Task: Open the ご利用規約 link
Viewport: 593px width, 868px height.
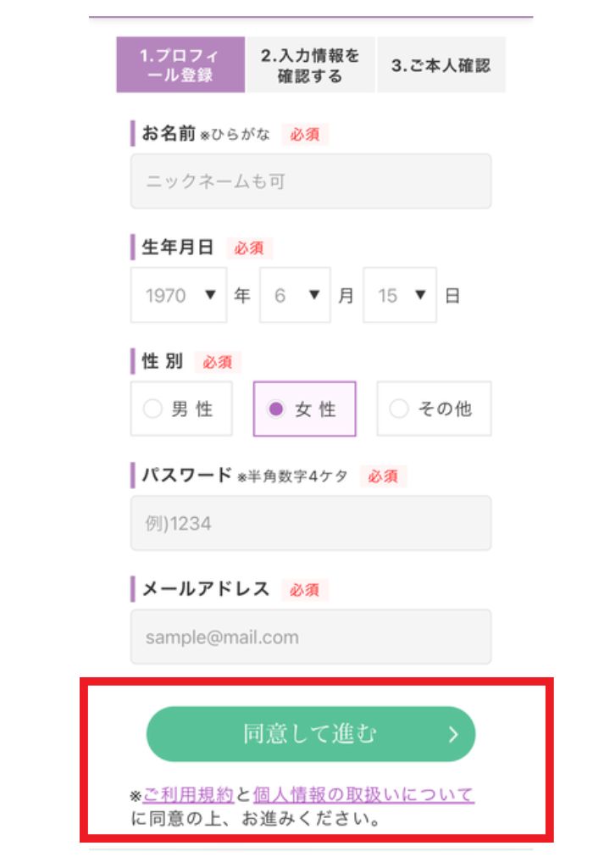Action: pyautogui.click(x=187, y=795)
